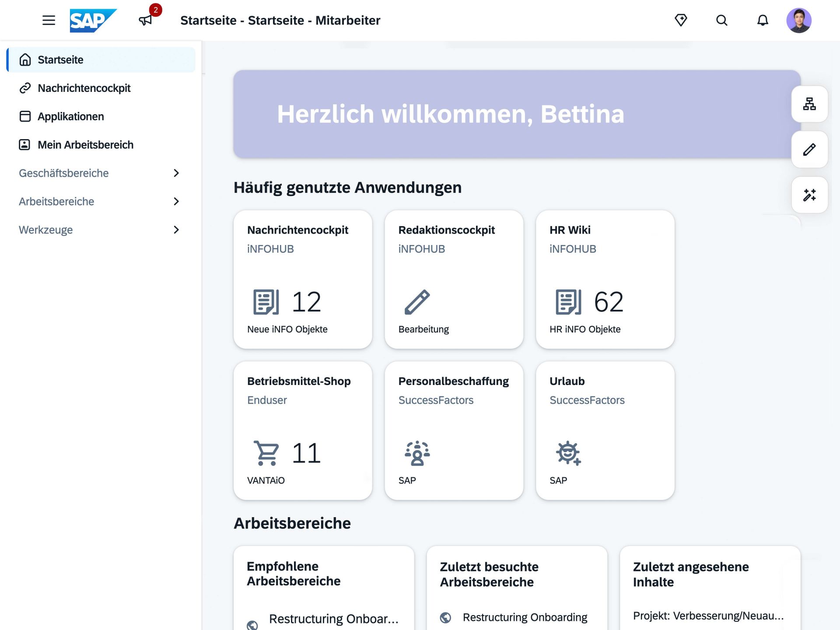The height and width of the screenshot is (630, 840).
Task: Click SuccessFactors subtitle on Urlaub tile
Action: 587,400
